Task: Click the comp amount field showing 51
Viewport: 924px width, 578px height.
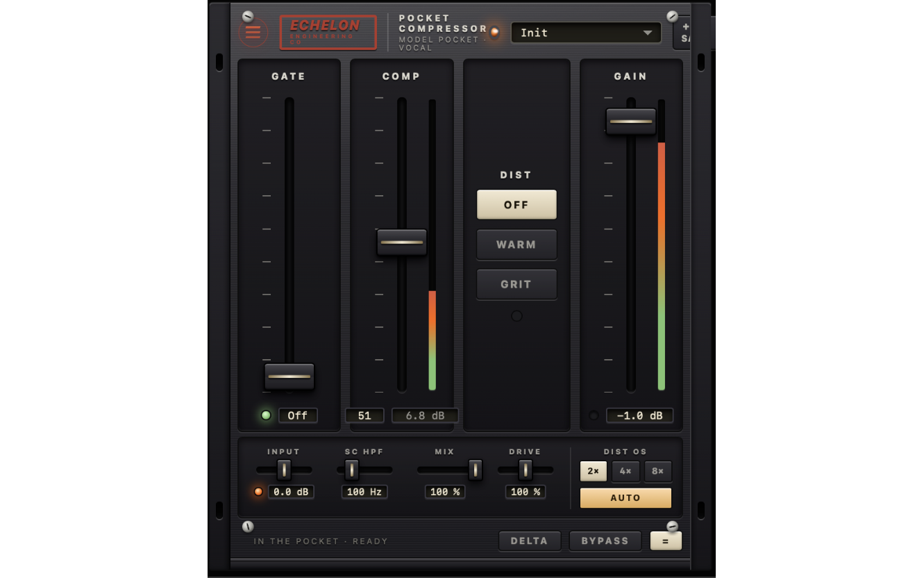Action: click(x=364, y=415)
